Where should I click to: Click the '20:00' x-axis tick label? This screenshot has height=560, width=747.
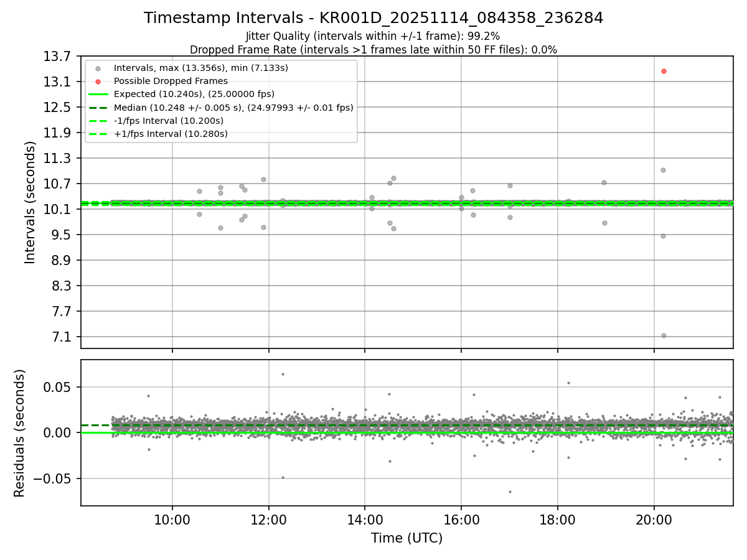click(654, 519)
